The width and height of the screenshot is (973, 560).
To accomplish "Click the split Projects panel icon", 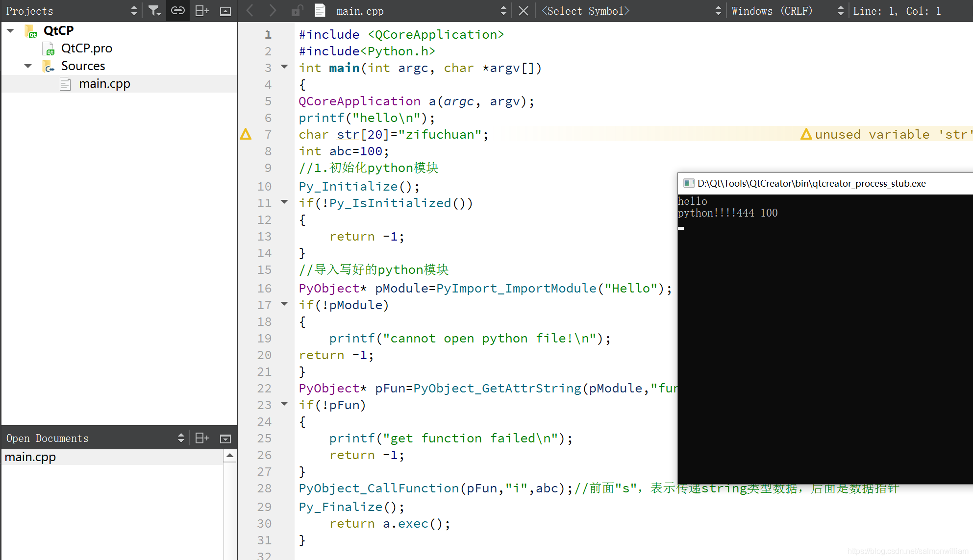I will click(202, 11).
